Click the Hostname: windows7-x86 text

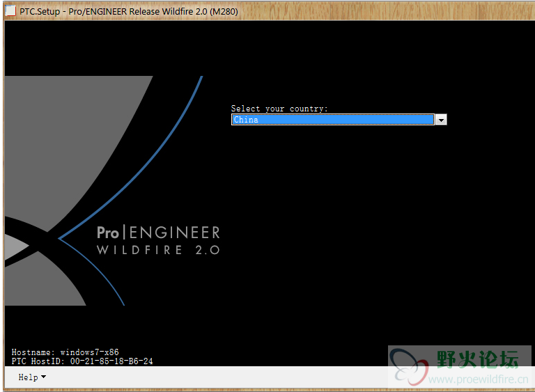(65, 352)
